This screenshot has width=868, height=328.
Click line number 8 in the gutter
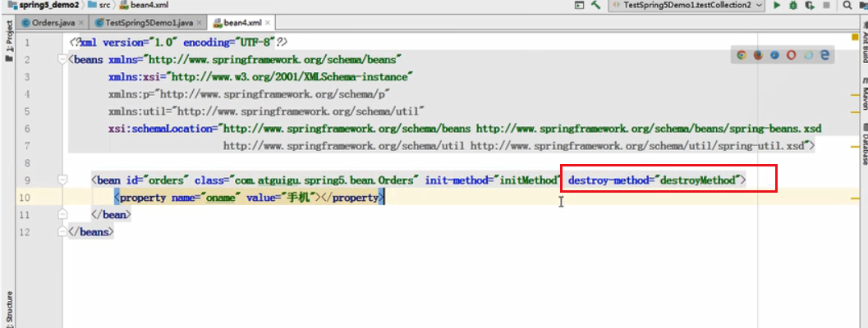pos(27,163)
